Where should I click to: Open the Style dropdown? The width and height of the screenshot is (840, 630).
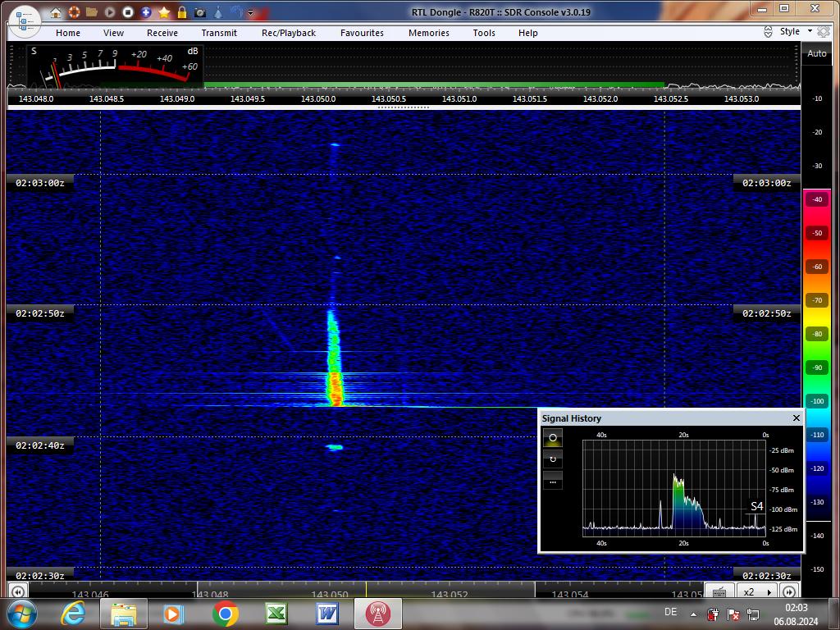[x=796, y=31]
